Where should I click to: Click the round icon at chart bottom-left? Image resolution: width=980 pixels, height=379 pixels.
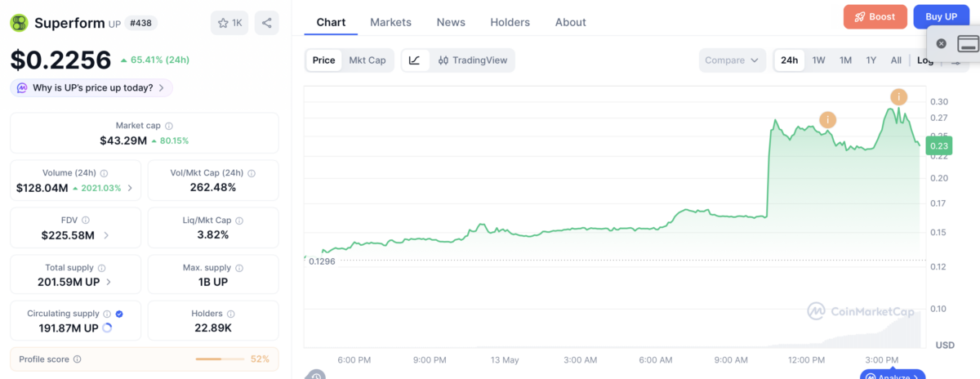(315, 376)
